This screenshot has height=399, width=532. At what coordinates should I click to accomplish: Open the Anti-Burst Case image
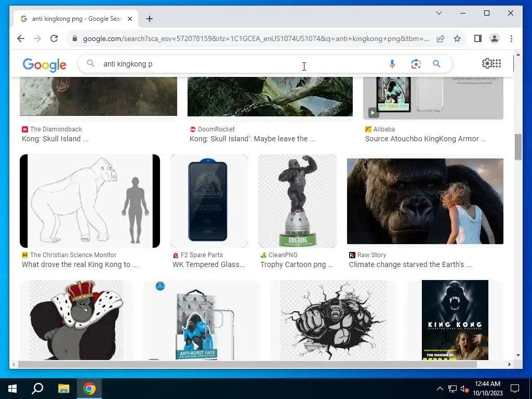pyautogui.click(x=201, y=320)
